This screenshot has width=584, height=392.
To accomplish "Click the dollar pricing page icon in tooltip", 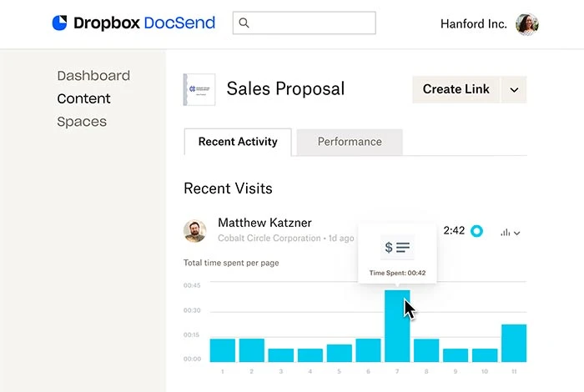I will tap(397, 247).
